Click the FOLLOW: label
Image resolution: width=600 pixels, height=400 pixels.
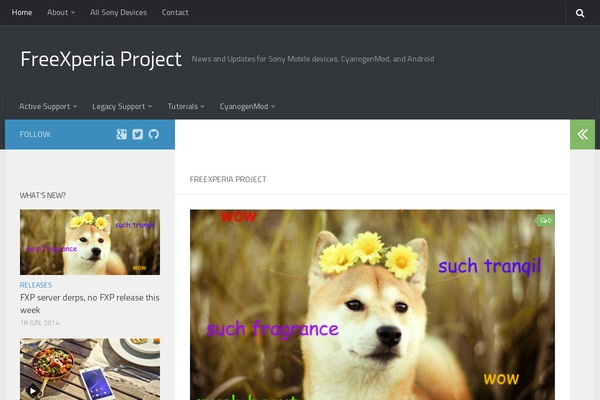[36, 134]
